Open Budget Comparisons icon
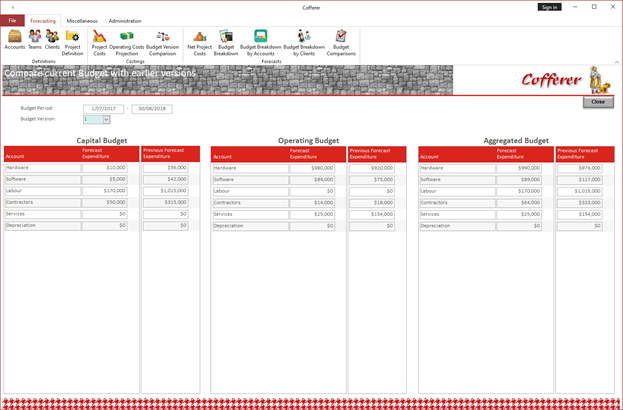Image resolution: width=623 pixels, height=410 pixels. click(341, 43)
